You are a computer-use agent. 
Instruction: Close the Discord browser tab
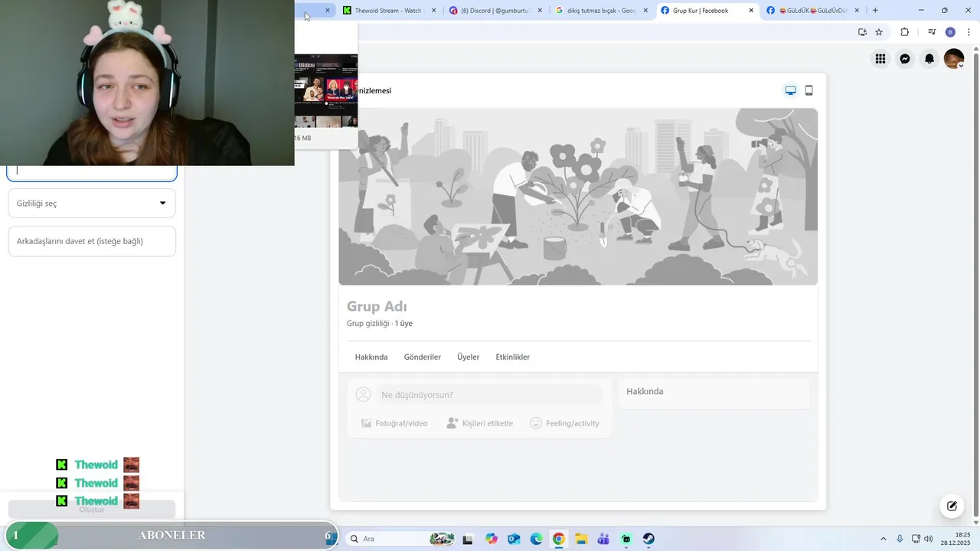pyautogui.click(x=540, y=11)
